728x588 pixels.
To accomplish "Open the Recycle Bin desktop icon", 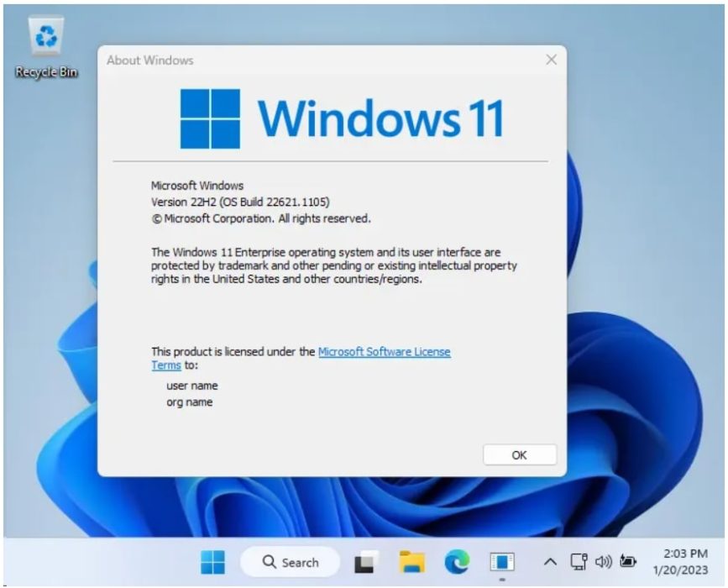I will 46,47.
